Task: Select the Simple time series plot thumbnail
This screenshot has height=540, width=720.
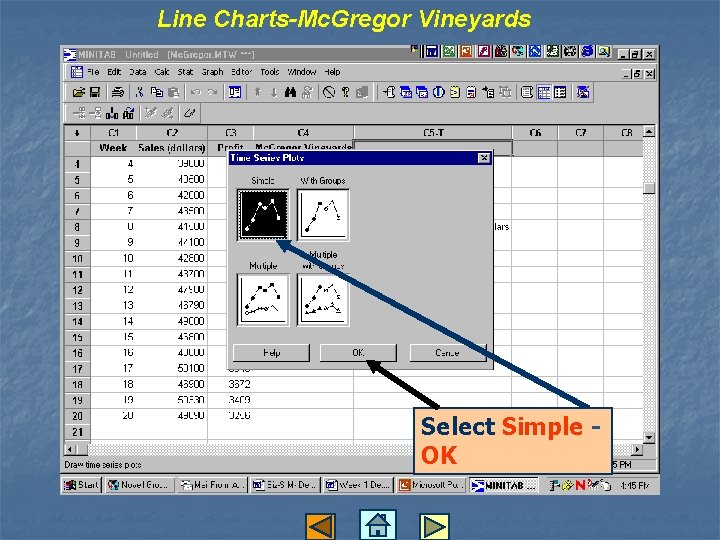Action: tap(263, 214)
